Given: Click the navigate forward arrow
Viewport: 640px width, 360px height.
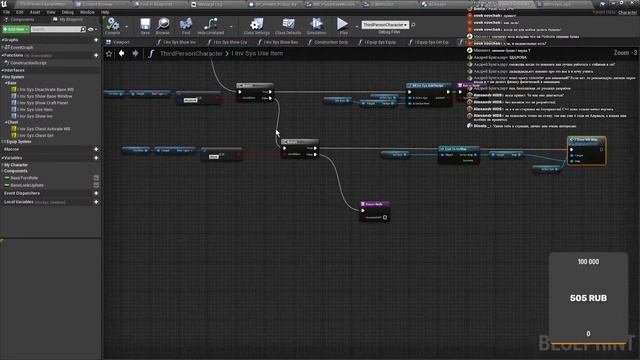Looking at the screenshot, I should [x=135, y=53].
